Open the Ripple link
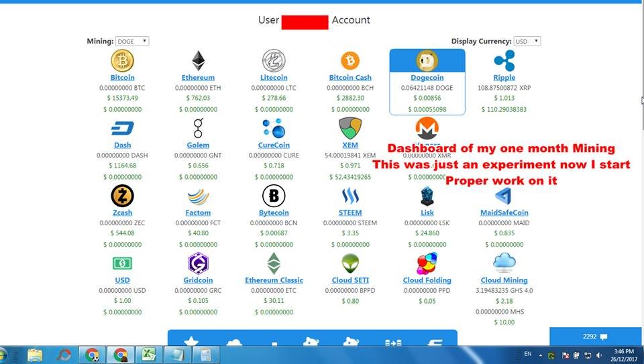This screenshot has height=364, width=644. click(504, 78)
